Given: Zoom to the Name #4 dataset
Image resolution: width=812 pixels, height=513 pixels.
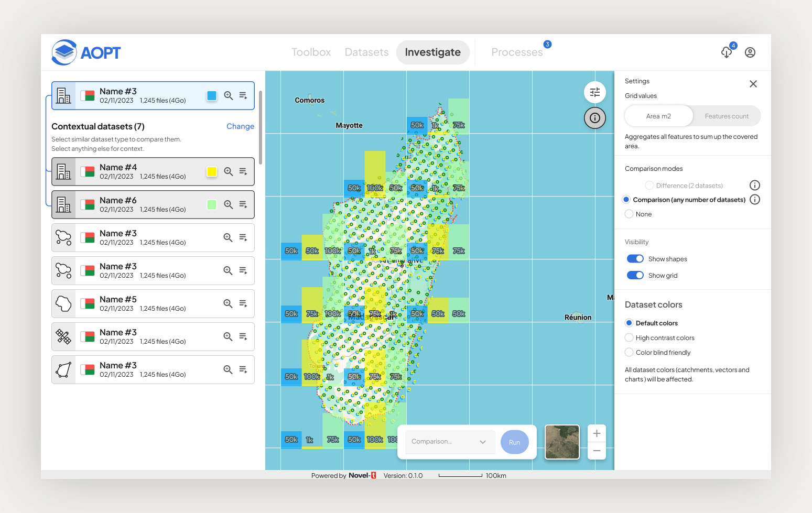Looking at the screenshot, I should coord(228,171).
